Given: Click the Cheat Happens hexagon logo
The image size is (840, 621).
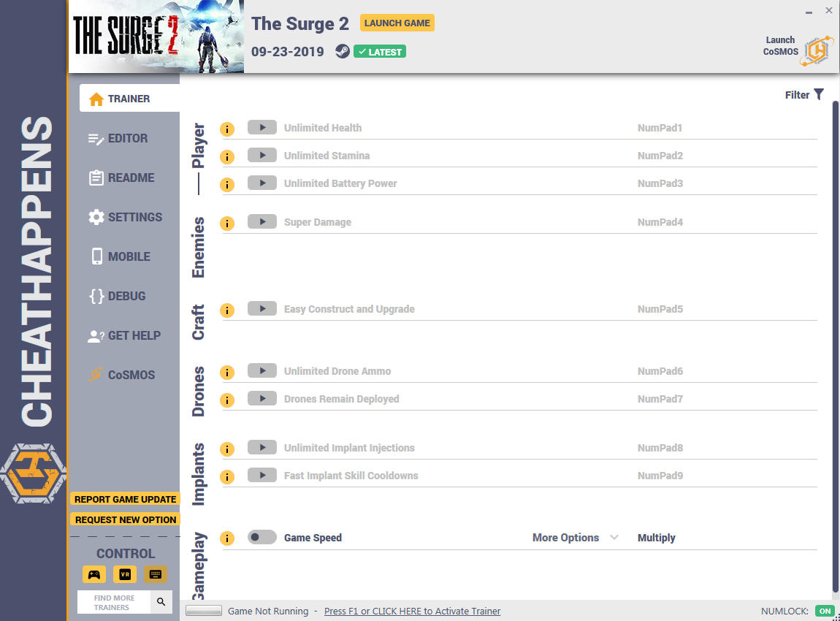Looking at the screenshot, I should click(x=33, y=473).
